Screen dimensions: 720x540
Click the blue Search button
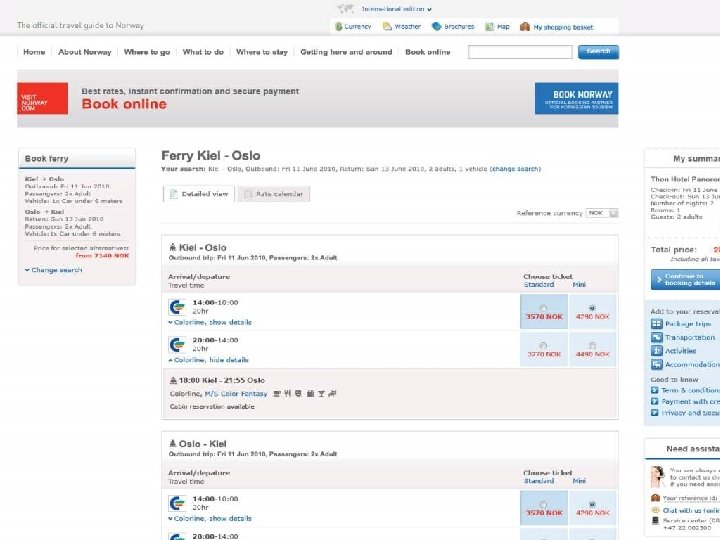click(598, 52)
